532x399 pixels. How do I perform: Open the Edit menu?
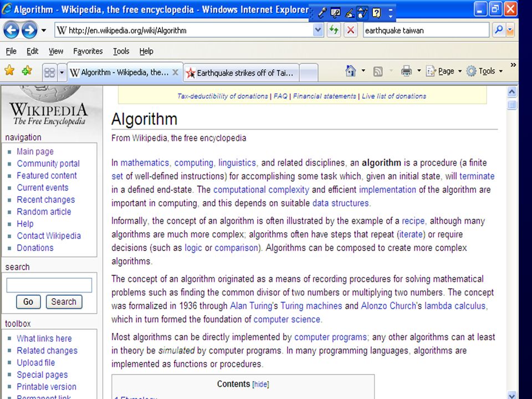coord(32,51)
